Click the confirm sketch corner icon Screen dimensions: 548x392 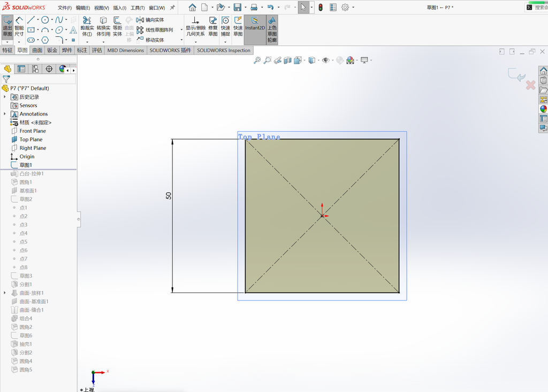pos(516,74)
